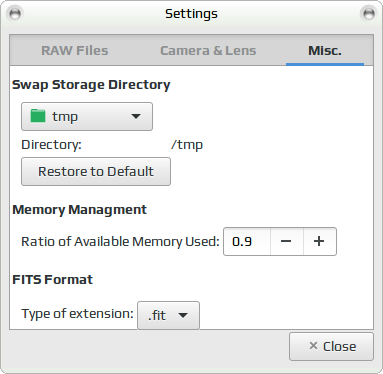Screen dimensions: 383x374
Task: Click the FITS Format heading
Action: (x=52, y=279)
